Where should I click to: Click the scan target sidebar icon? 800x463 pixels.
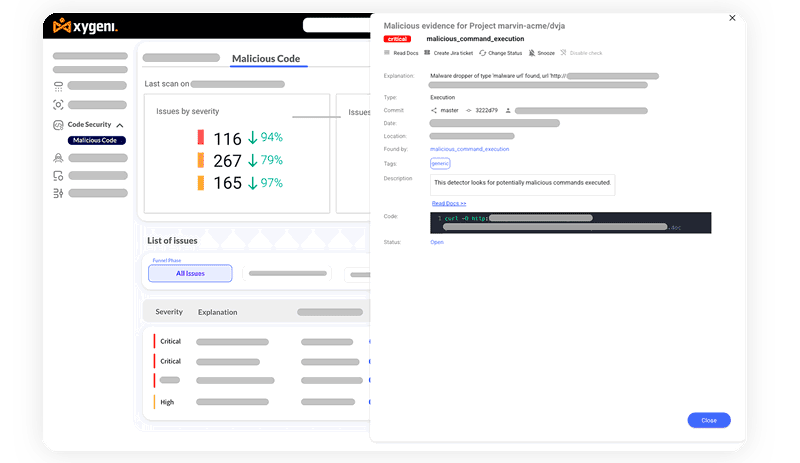(x=58, y=105)
